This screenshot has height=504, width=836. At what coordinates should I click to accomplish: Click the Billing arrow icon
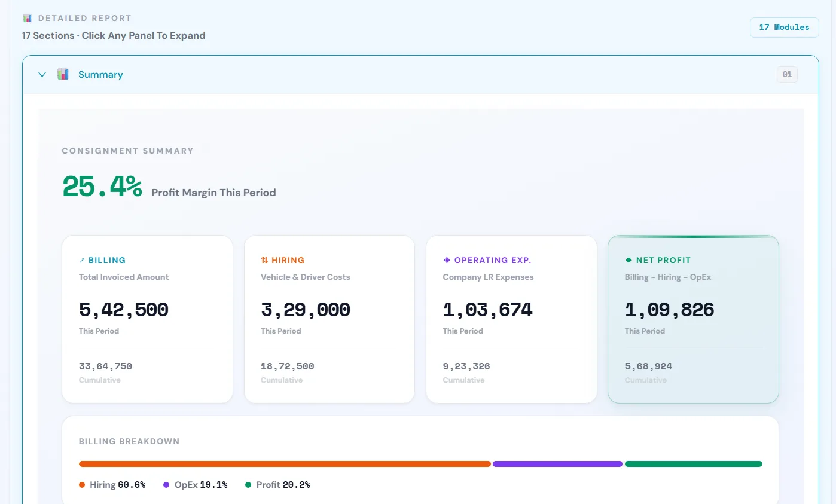(x=82, y=261)
